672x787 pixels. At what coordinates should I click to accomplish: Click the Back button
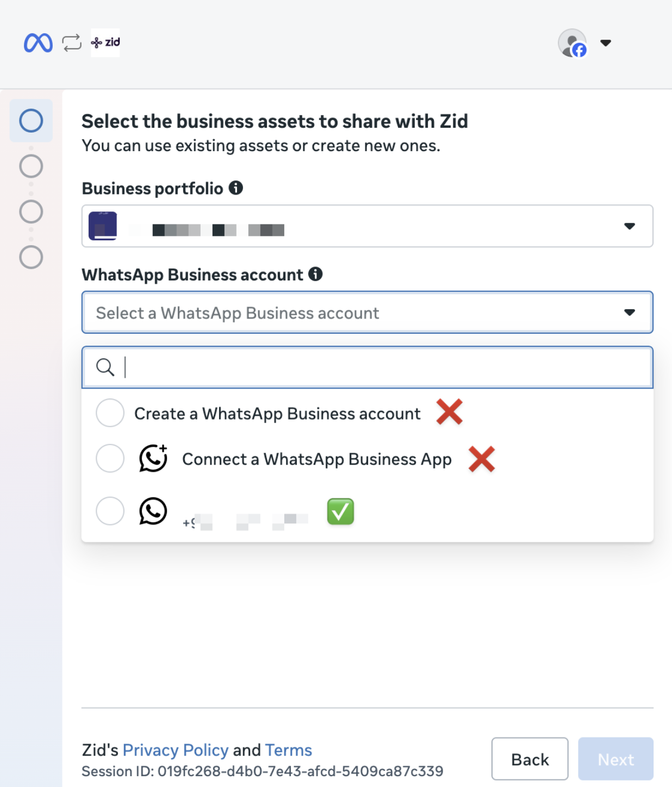[x=530, y=759]
